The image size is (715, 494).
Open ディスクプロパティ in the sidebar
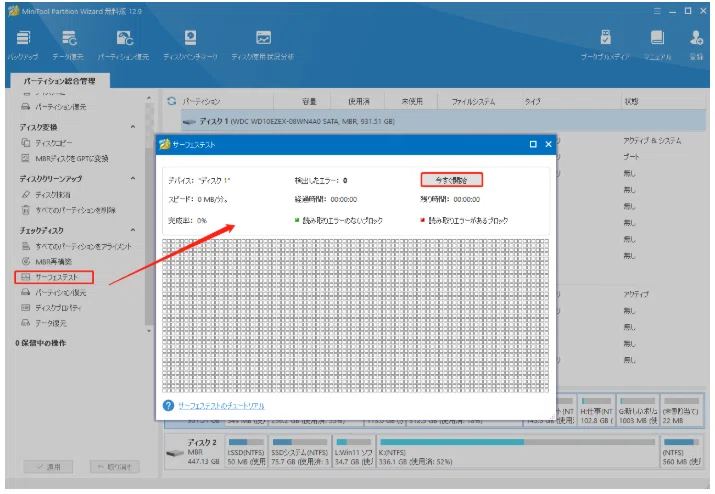coord(52,308)
